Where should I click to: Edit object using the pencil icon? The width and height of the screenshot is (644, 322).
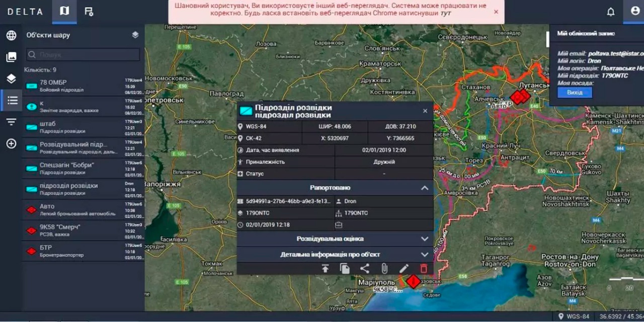[404, 269]
